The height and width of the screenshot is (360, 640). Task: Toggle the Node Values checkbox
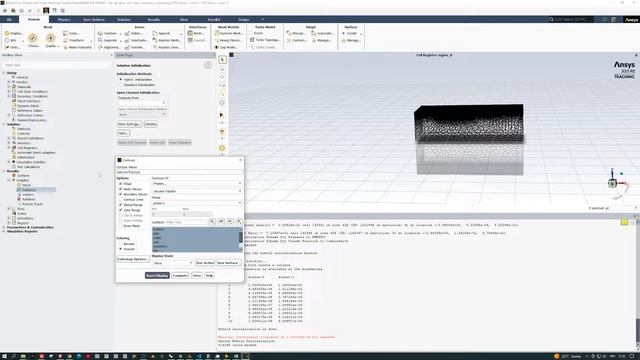click(121, 189)
